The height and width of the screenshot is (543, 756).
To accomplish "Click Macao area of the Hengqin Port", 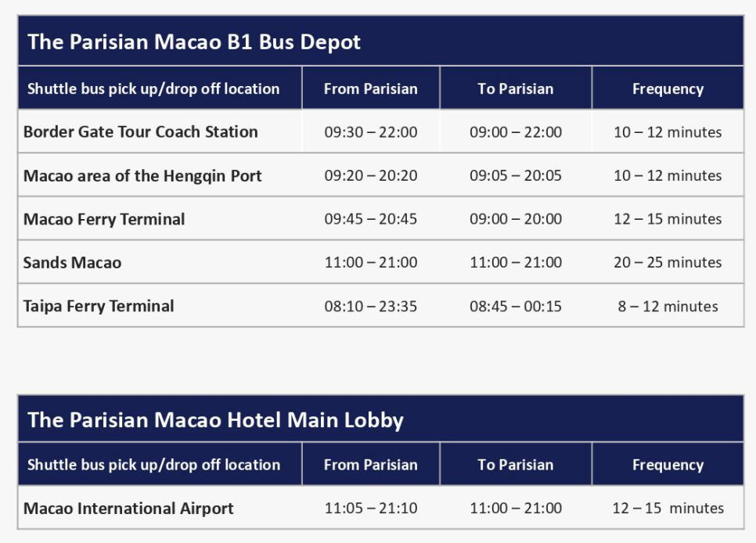I will click(142, 176).
